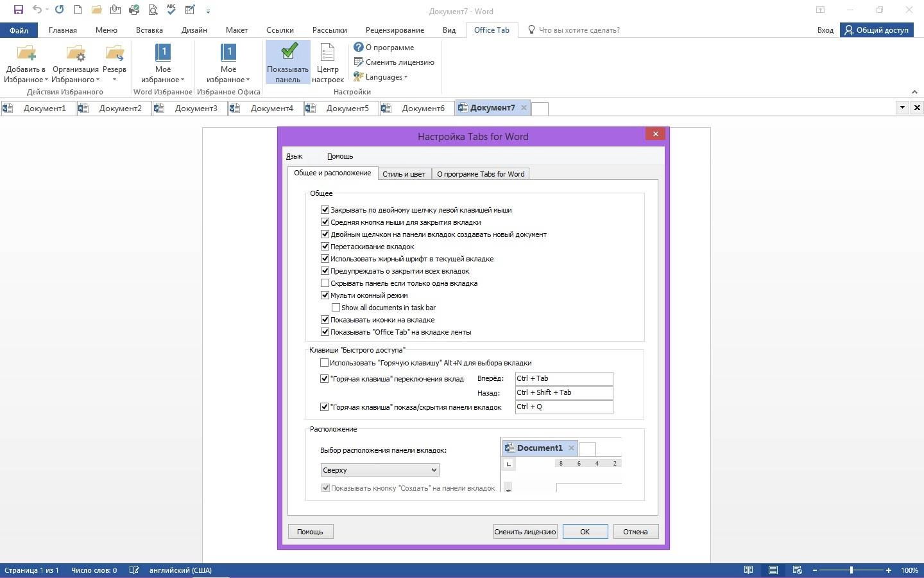This screenshot has height=578, width=924.
Task: Click Сменить лицензию in the ribbon
Action: (394, 62)
